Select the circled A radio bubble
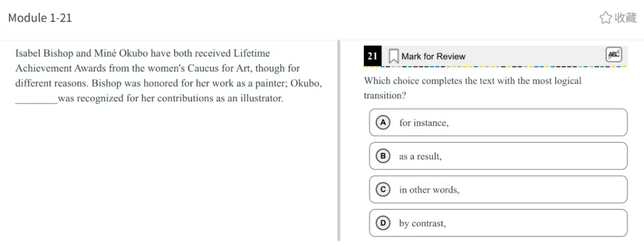 point(383,123)
